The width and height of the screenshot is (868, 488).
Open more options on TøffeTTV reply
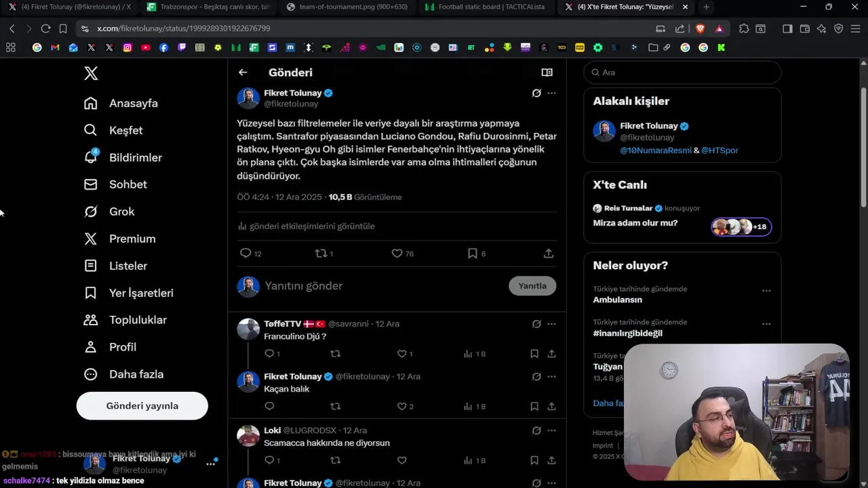tap(551, 324)
